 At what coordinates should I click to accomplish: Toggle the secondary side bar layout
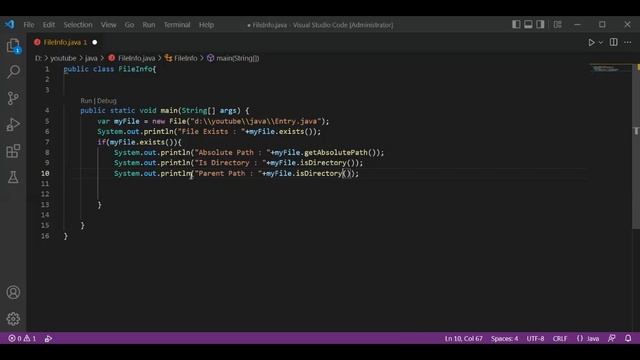pos(540,24)
